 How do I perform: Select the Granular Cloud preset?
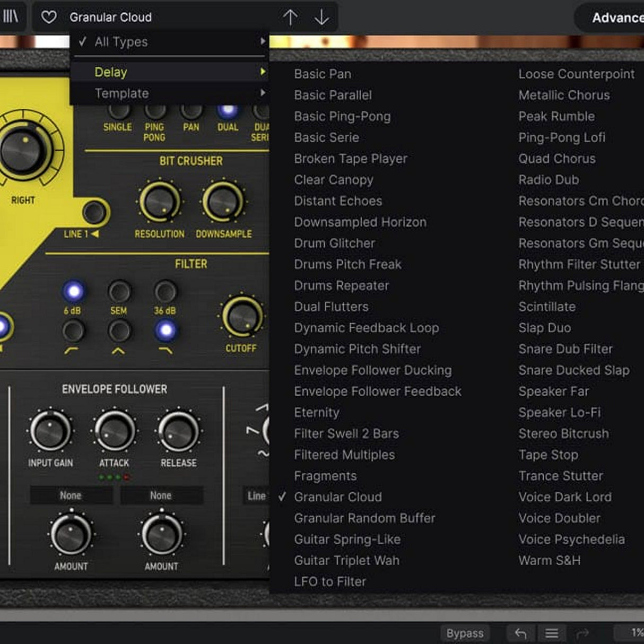tap(338, 497)
